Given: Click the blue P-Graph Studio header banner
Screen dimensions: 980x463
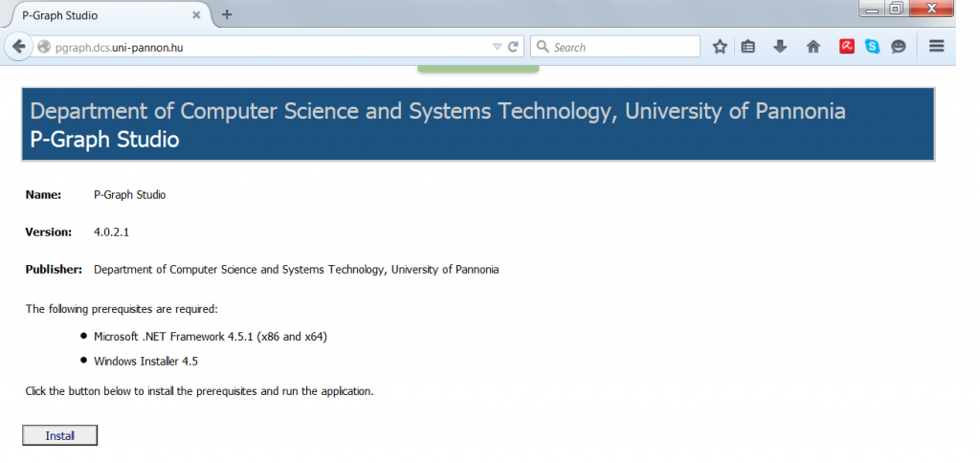Looking at the screenshot, I should tap(478, 124).
